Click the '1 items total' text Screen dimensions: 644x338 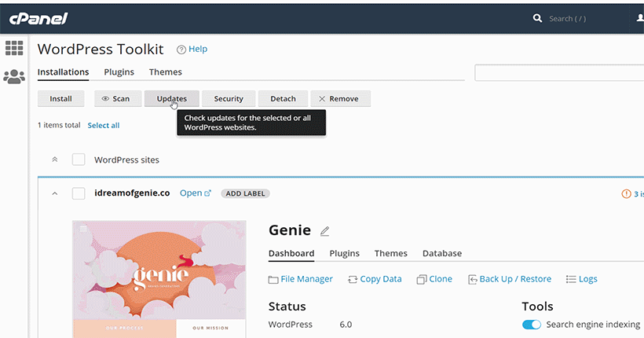tap(59, 125)
